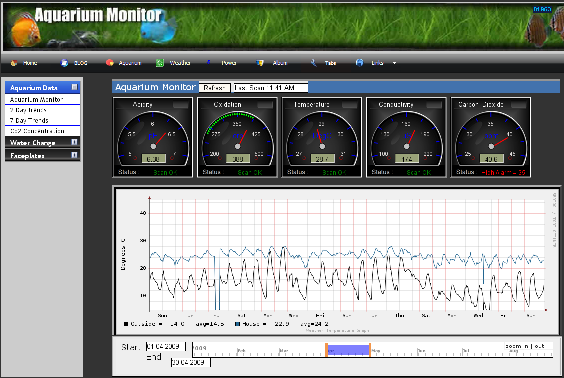Click the Conductivity gauge digital readout

407,159
